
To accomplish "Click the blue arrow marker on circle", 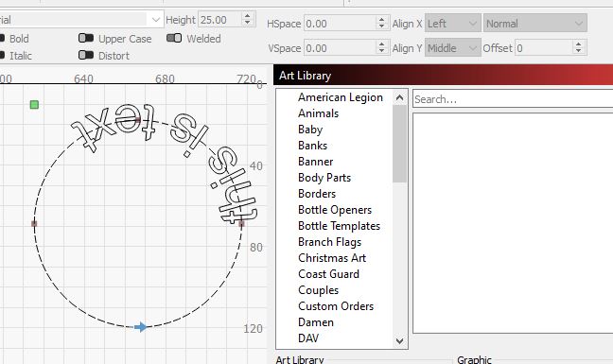I will pyautogui.click(x=141, y=327).
